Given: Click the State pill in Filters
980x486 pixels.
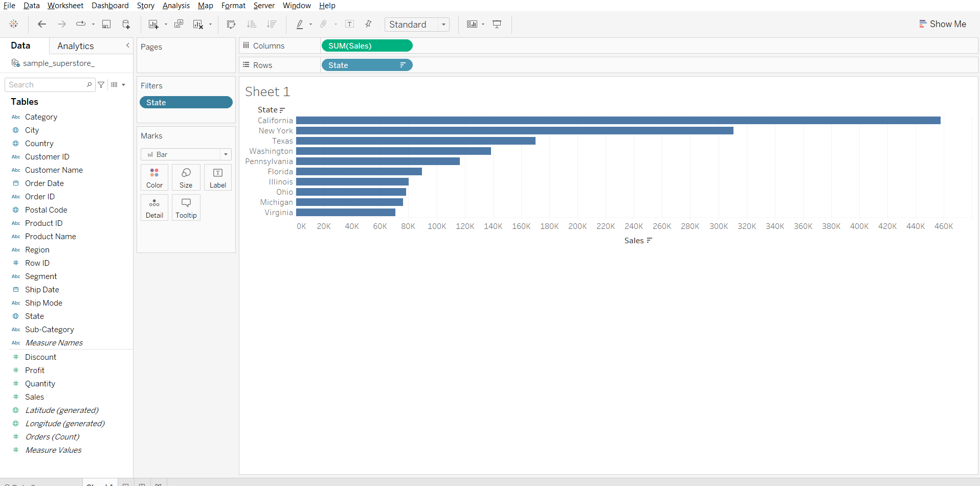Looking at the screenshot, I should [x=186, y=103].
